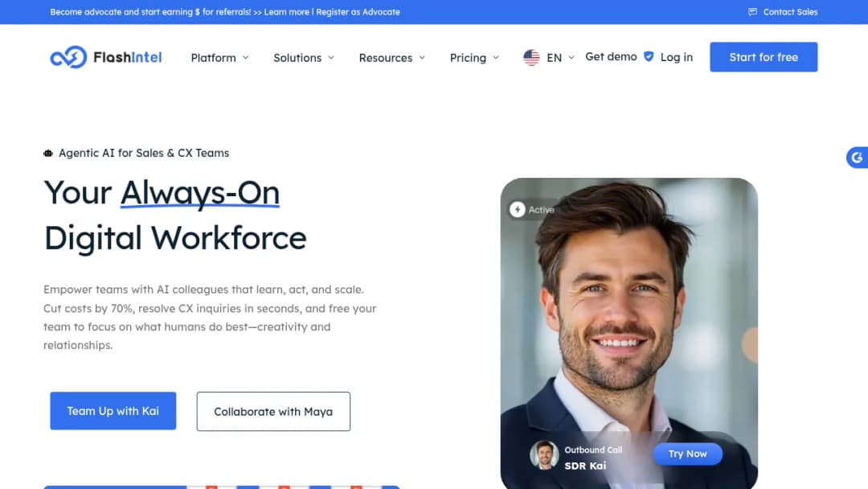This screenshot has height=489, width=868.
Task: Expand the Pricing menu chevron
Action: click(496, 58)
